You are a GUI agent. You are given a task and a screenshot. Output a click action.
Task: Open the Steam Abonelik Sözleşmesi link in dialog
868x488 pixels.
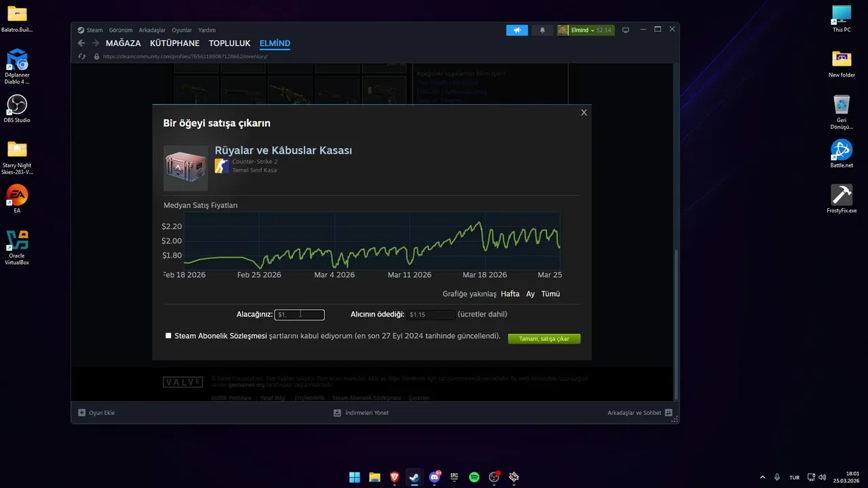point(220,335)
